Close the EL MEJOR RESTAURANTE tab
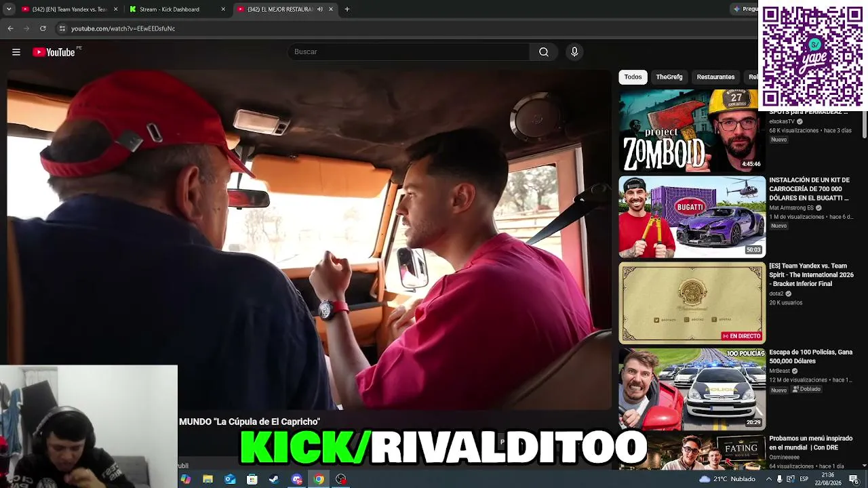 331,9
